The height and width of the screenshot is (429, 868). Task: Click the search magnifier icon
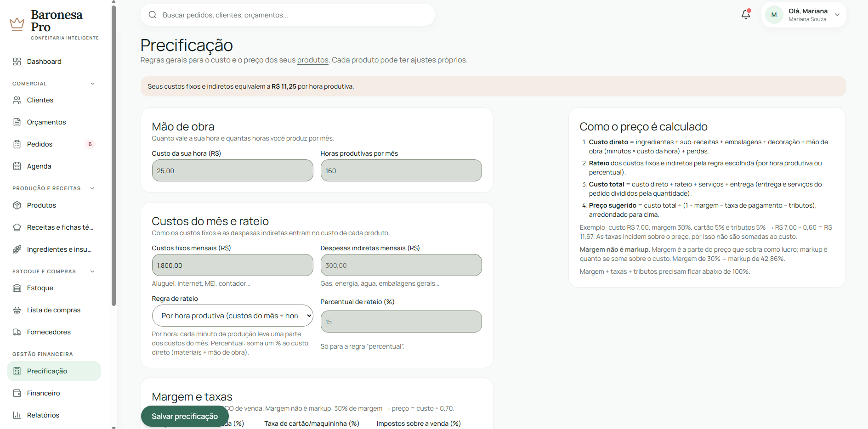[x=153, y=15]
